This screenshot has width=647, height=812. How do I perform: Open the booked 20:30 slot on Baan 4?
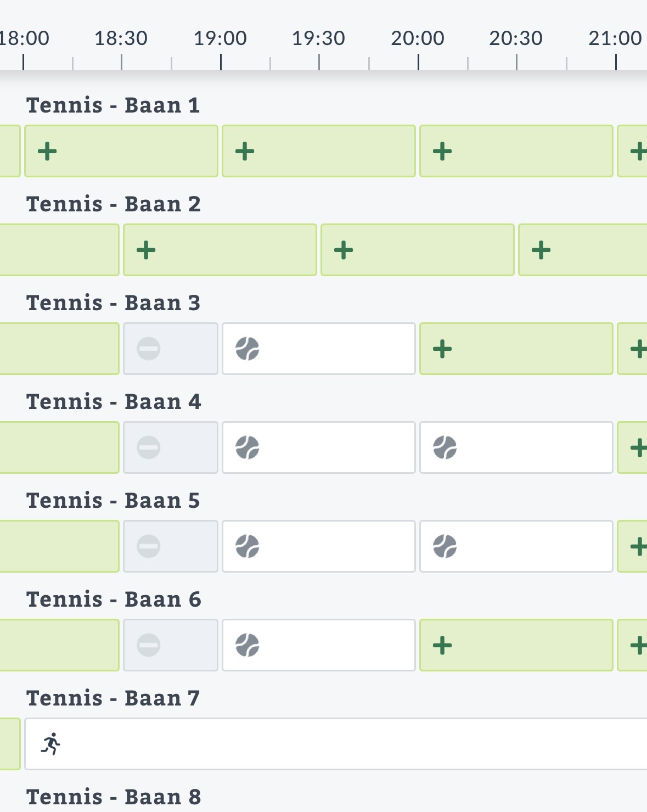pyautogui.click(x=516, y=447)
